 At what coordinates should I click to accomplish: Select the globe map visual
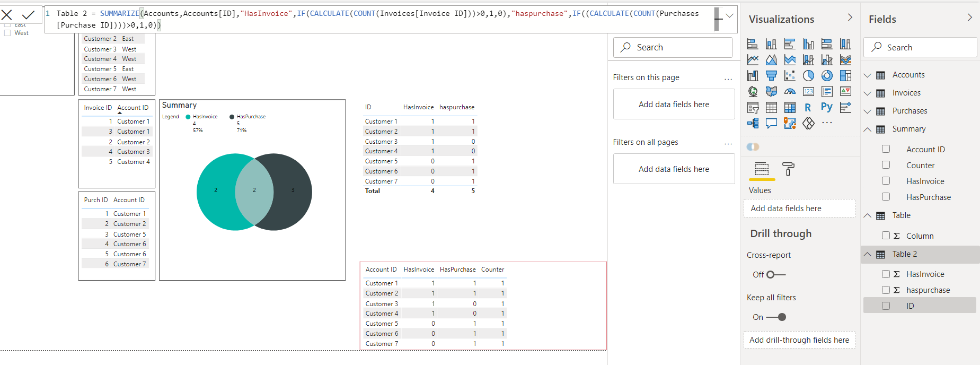(753, 92)
